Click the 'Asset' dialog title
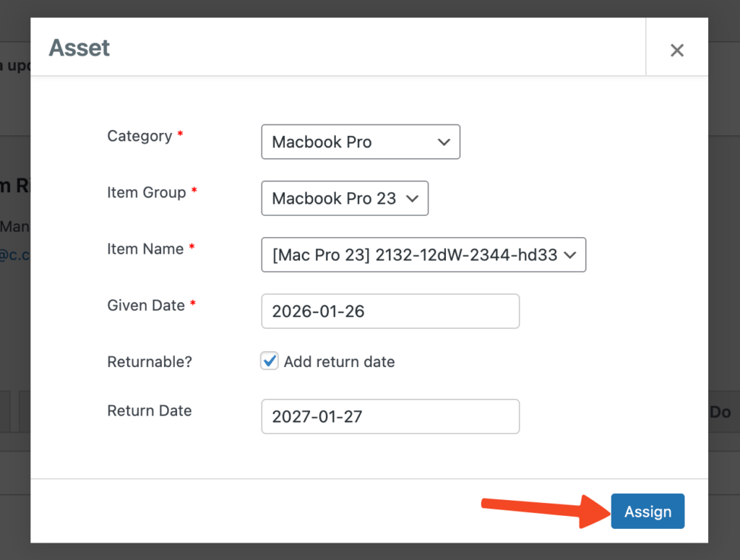Viewport: 740px width, 560px height. coord(79,48)
